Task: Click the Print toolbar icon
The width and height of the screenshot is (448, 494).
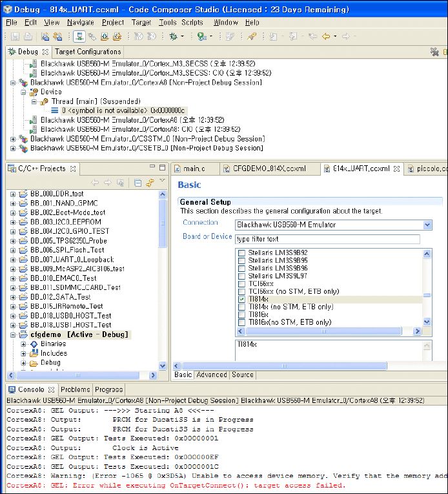Action: tap(28, 37)
